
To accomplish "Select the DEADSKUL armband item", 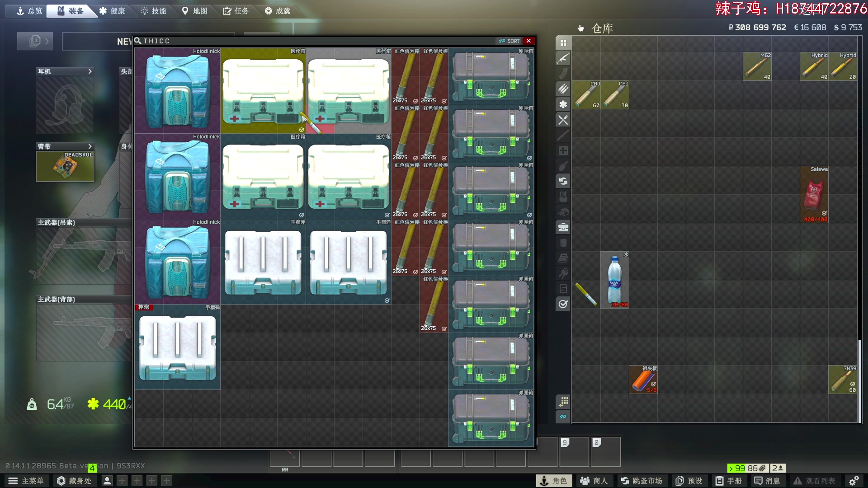I will (x=65, y=166).
